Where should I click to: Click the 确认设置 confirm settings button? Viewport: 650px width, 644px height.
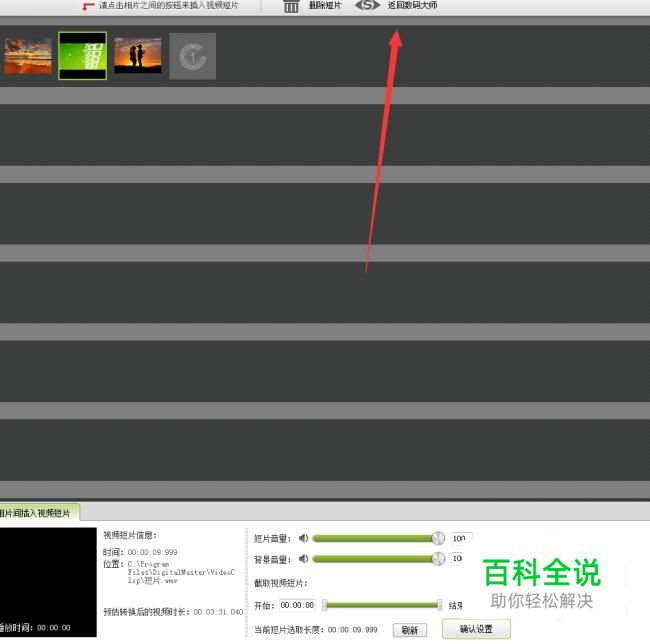pyautogui.click(x=476, y=629)
